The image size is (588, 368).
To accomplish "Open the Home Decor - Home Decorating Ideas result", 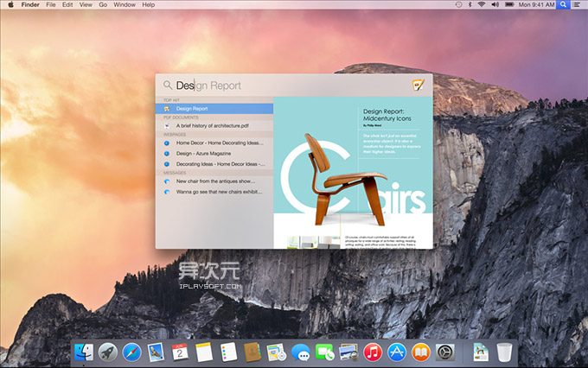I will coord(217,143).
